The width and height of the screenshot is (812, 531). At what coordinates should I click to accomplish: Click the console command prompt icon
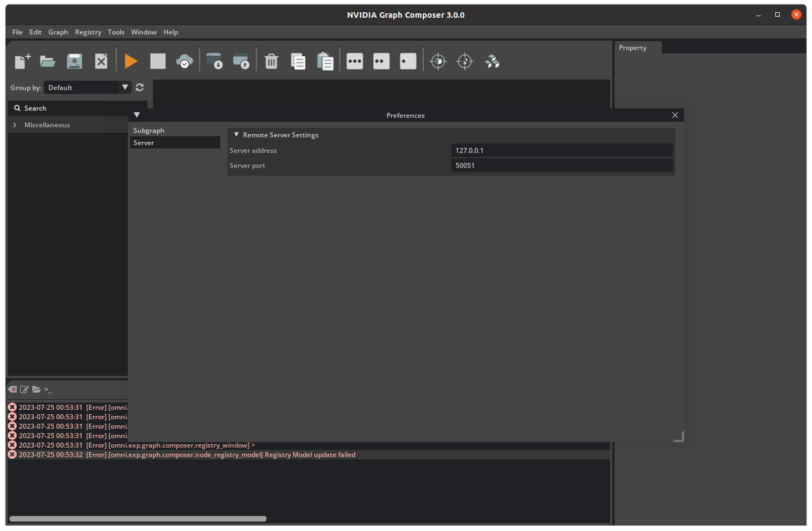pyautogui.click(x=48, y=389)
